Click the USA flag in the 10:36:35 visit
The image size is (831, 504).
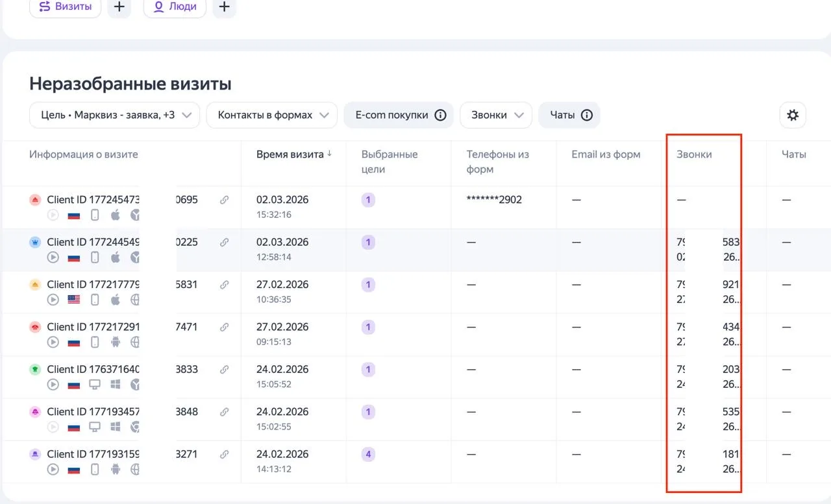pyautogui.click(x=74, y=300)
